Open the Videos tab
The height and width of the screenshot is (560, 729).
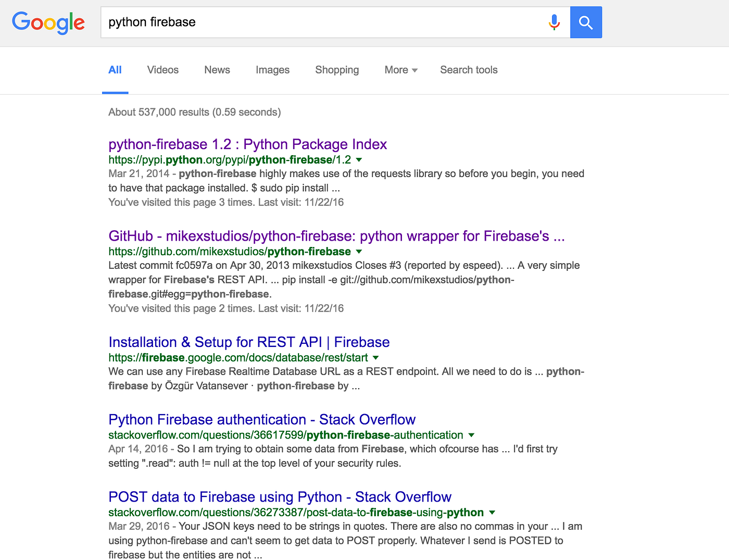pos(162,70)
